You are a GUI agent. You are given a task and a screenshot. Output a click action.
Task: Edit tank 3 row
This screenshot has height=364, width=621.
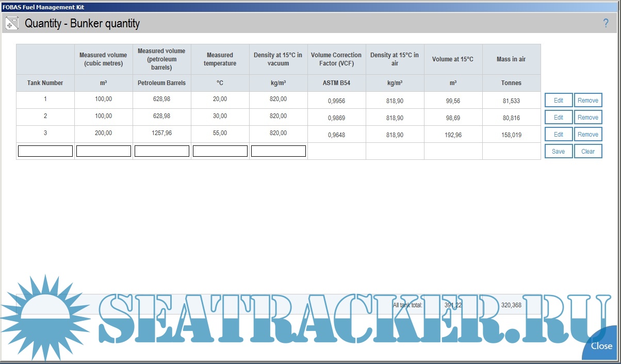[x=558, y=135]
